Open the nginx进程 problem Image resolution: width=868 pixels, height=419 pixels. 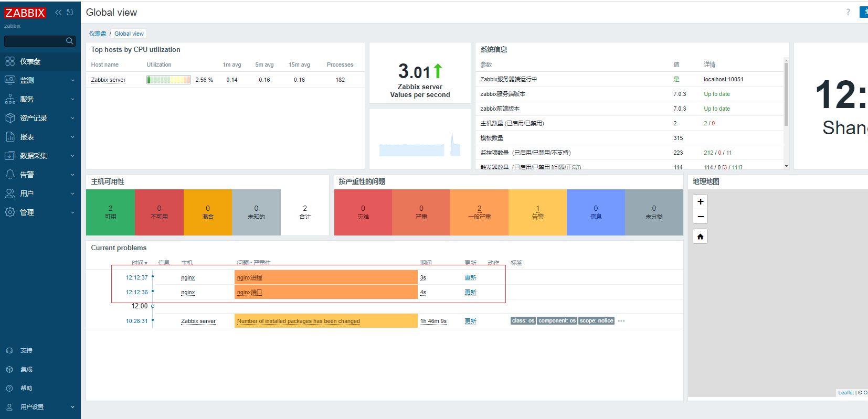coord(249,277)
